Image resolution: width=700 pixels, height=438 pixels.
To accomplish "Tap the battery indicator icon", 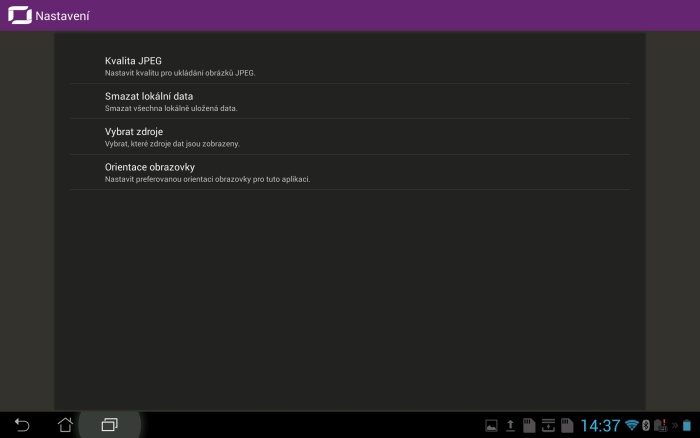I will [x=687, y=426].
